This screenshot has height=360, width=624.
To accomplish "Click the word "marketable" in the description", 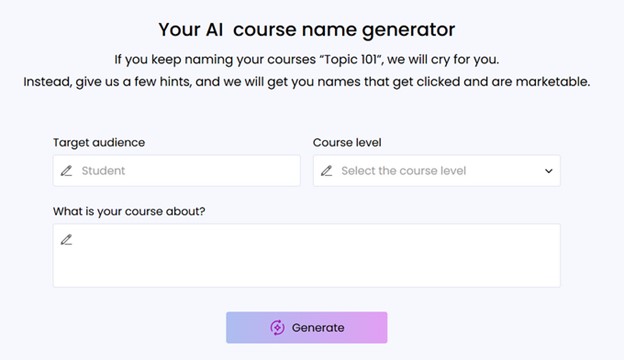I will [x=552, y=82].
